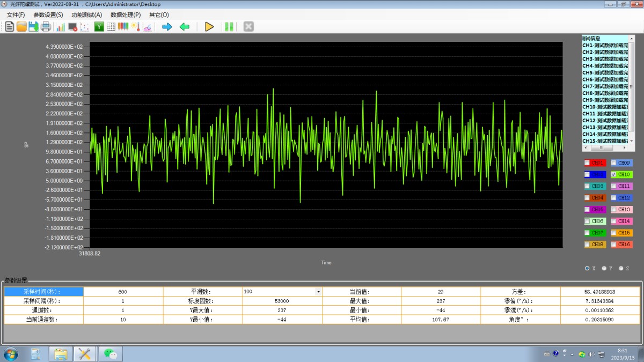This screenshot has width=644, height=362.
Task: Uncheck the CH10 channel checkbox
Action: [x=614, y=174]
